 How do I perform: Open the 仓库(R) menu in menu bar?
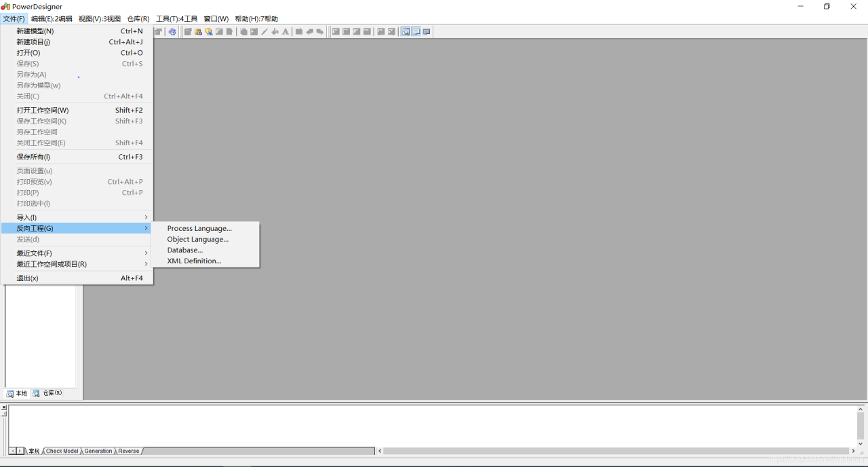[x=138, y=19]
